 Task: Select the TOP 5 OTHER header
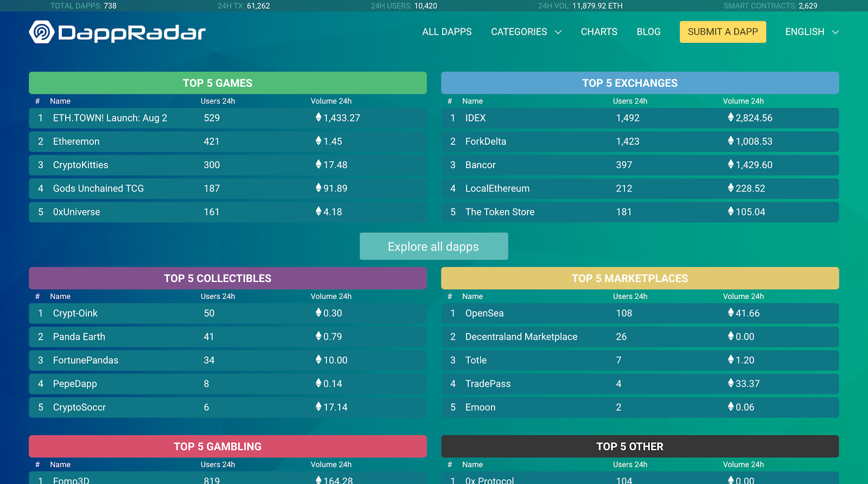click(x=640, y=447)
